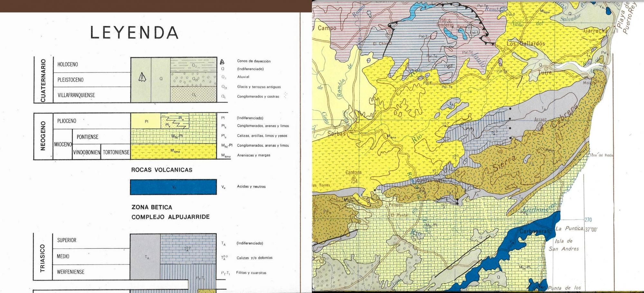
Task: Click the vertical "NEOGENO" era label
Action: coord(43,136)
